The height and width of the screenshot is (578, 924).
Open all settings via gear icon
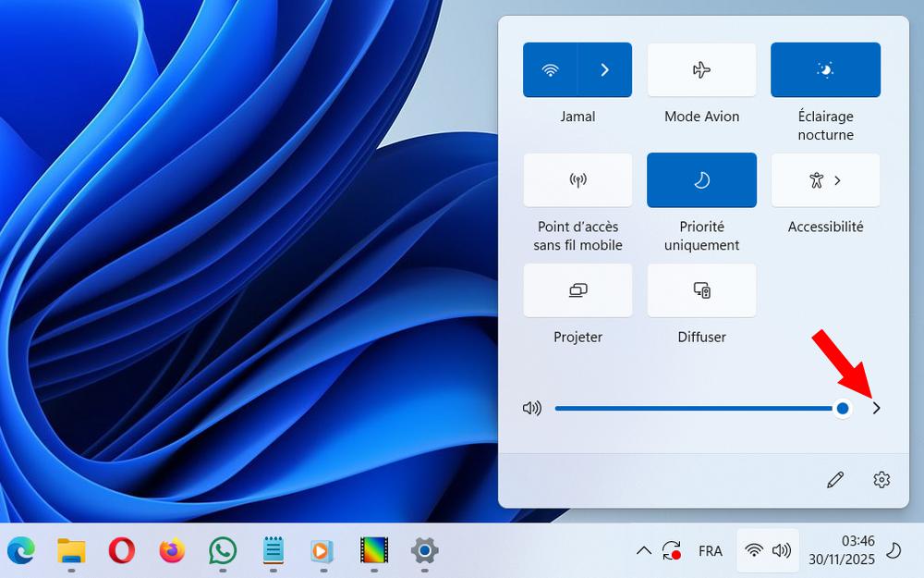[881, 479]
